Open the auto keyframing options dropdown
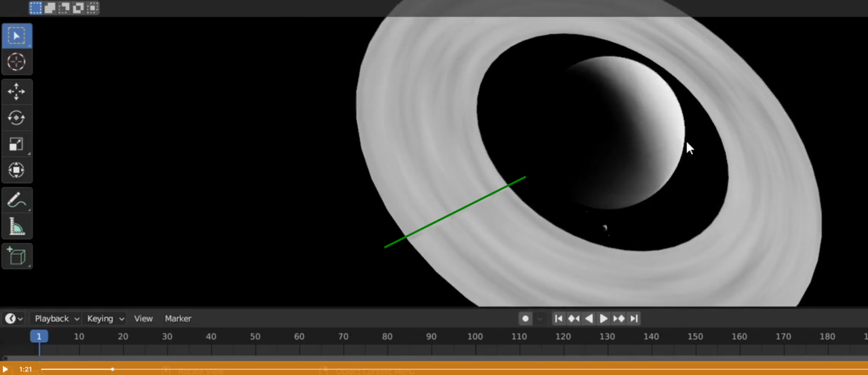Screen dimensions: 868x375 coord(540,319)
